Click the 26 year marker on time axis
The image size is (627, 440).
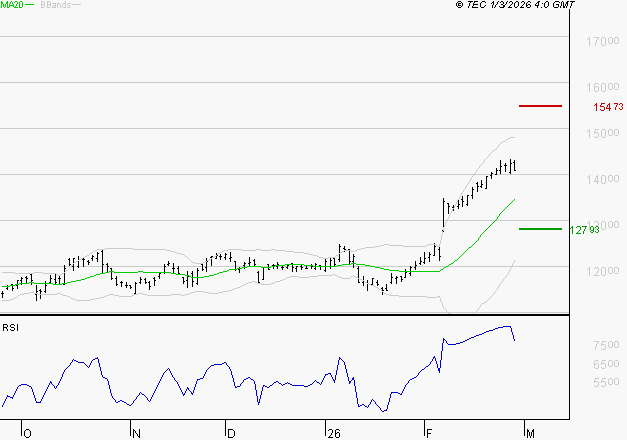(x=333, y=434)
